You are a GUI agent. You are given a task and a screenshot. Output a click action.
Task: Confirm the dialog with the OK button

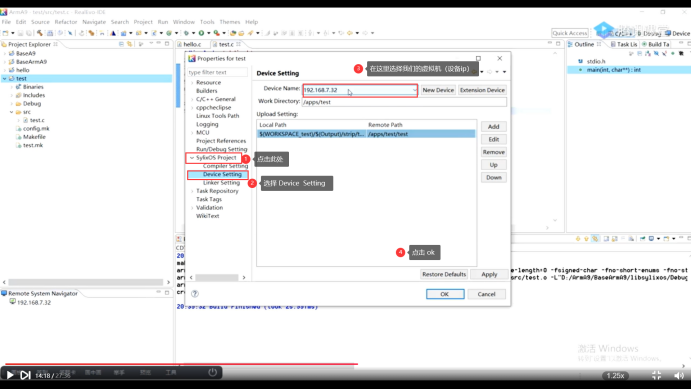pos(445,294)
